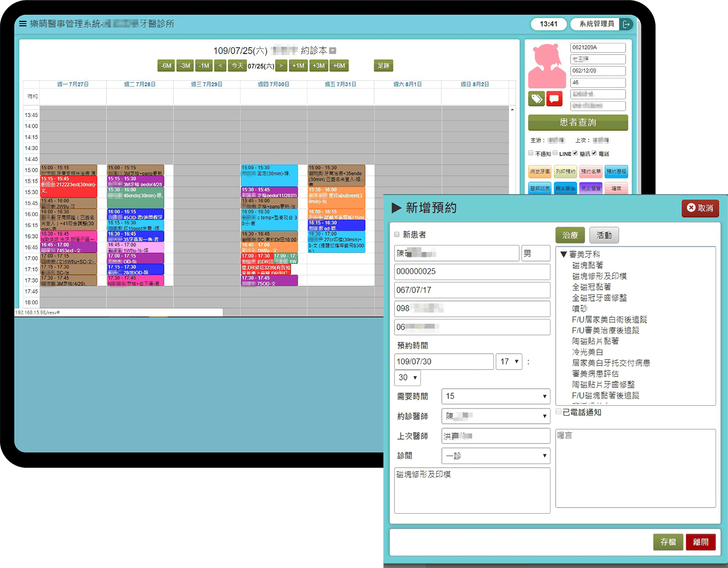This screenshot has height=568, width=728.
Task: Click the 患者查詢 patient search button
Action: tap(578, 122)
